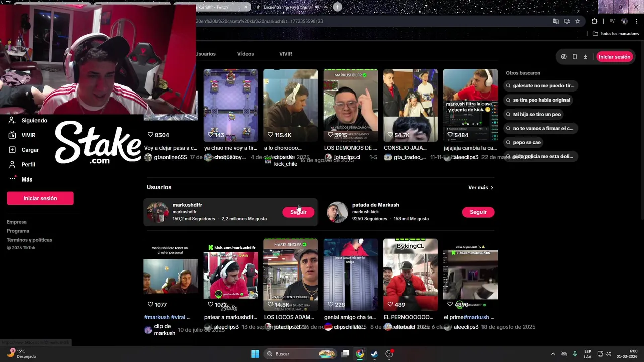Open Términos y políticas footer link

29,240
